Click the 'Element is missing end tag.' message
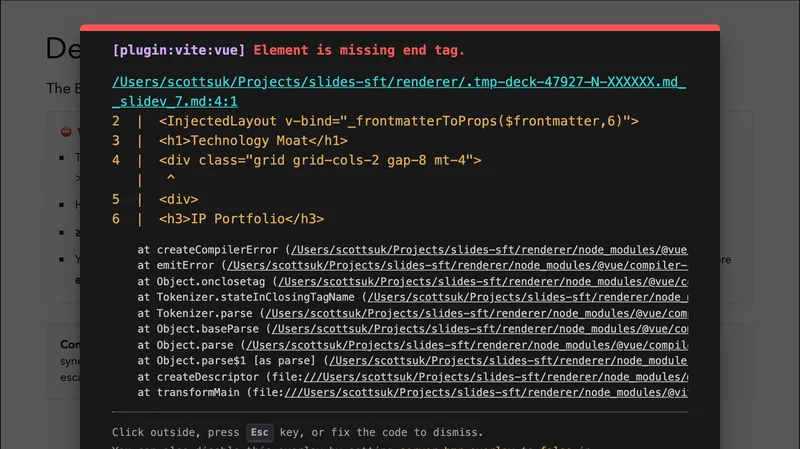800x449 pixels. point(359,50)
